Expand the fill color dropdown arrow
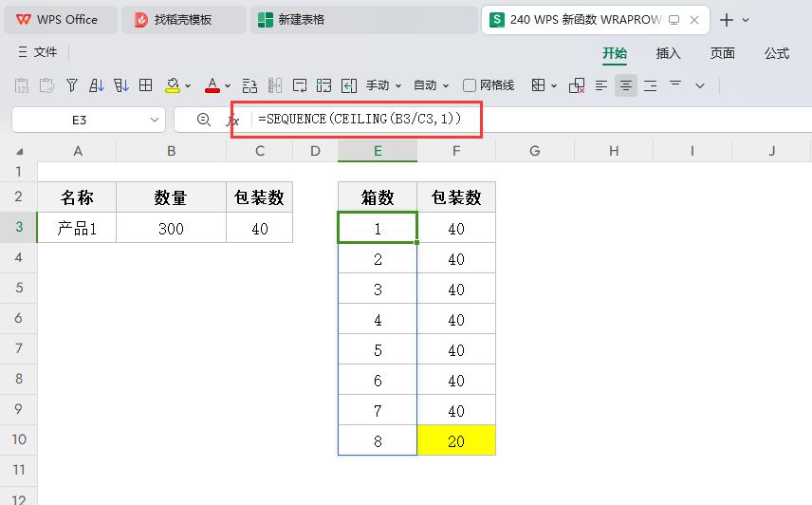Image resolution: width=812 pixels, height=505 pixels. click(188, 86)
